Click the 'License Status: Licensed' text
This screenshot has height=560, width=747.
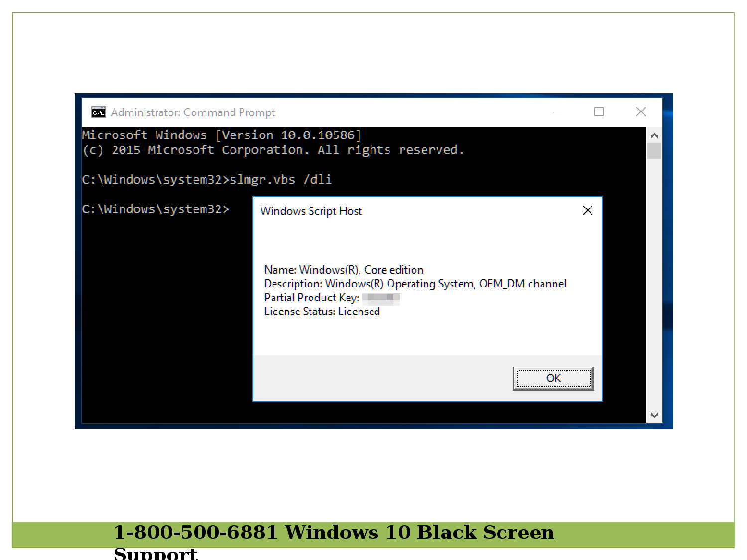click(x=322, y=312)
